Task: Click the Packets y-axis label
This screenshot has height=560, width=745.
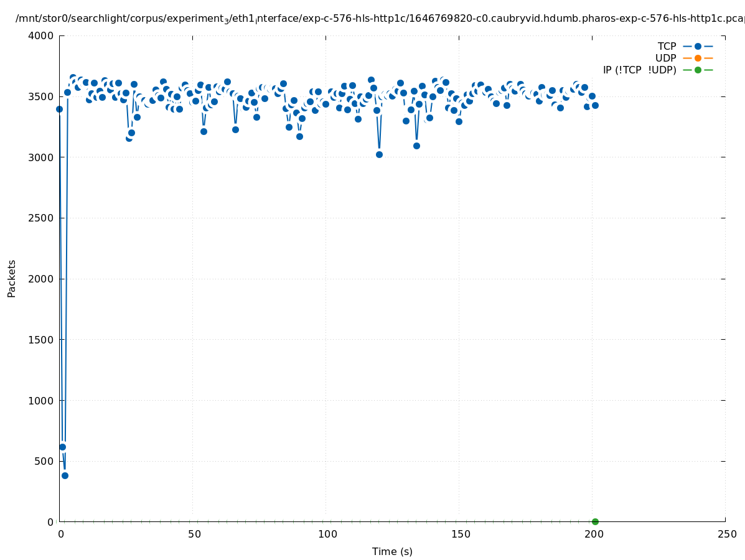Action: [x=12, y=278]
